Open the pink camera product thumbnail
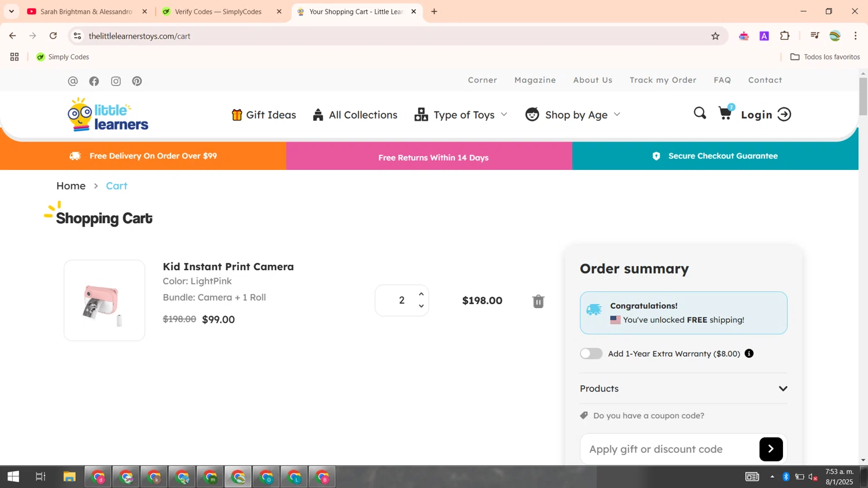The width and height of the screenshot is (868, 488). [104, 300]
